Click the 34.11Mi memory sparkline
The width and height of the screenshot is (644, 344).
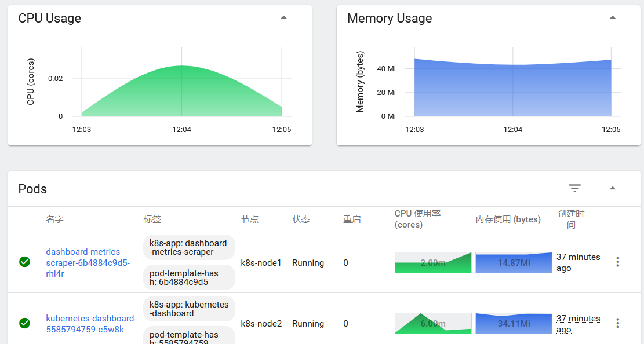point(514,324)
